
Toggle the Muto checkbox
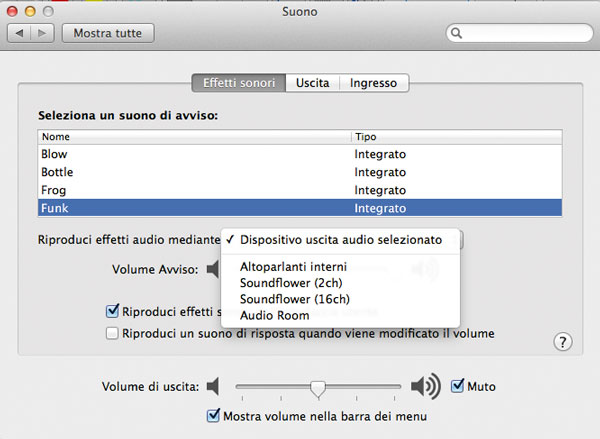(x=458, y=386)
